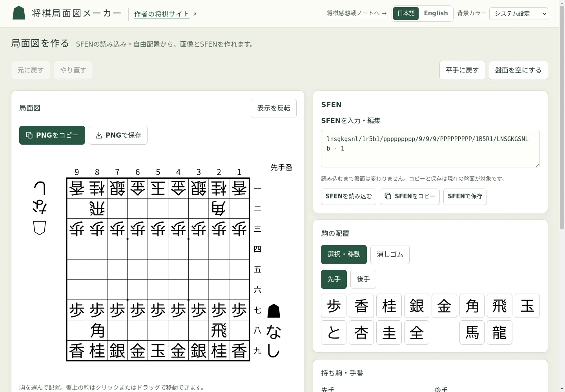Pick the 桂 knight piece from the palette
Viewport: 565px width, 392px height.
point(389,306)
